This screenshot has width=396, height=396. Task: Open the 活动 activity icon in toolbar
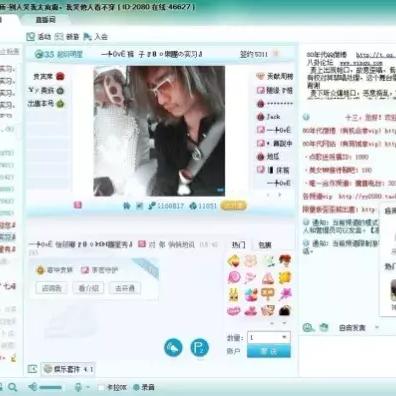[31, 36]
